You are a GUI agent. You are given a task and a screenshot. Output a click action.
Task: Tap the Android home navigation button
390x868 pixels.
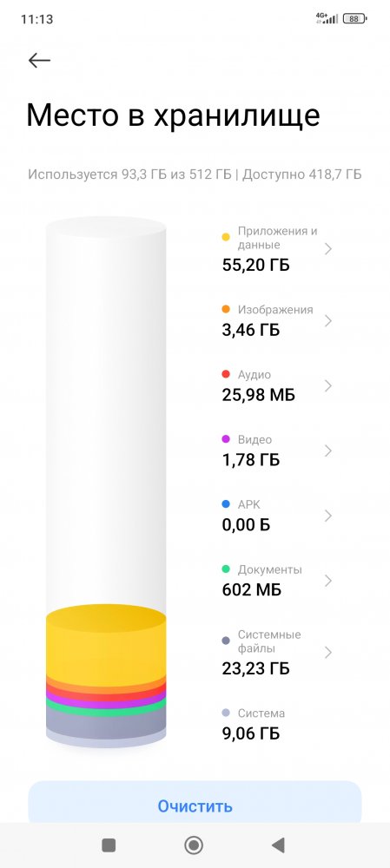pyautogui.click(x=194, y=845)
